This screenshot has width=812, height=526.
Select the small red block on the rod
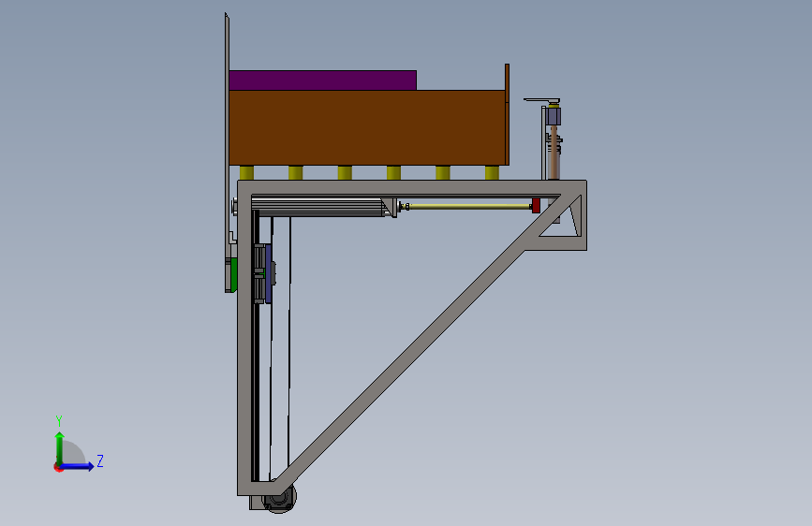pos(536,206)
